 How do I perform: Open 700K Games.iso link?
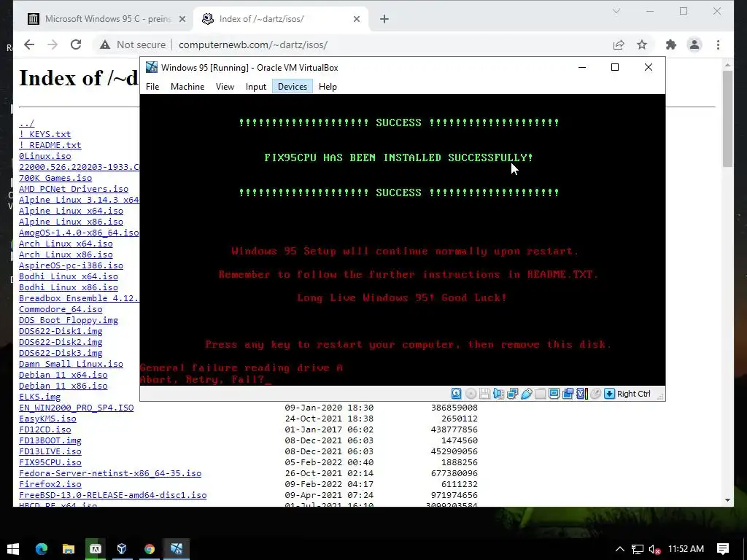click(55, 178)
